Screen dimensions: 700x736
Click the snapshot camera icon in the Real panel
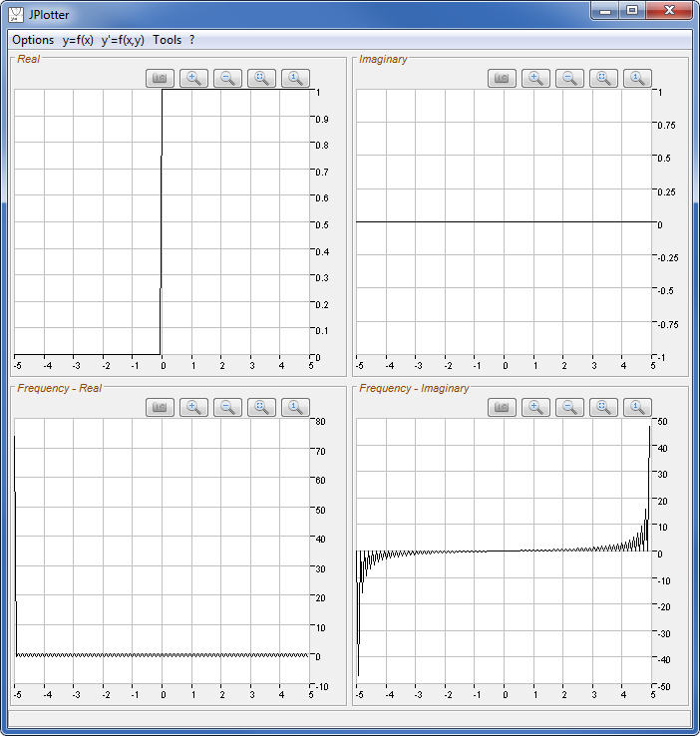click(x=161, y=78)
